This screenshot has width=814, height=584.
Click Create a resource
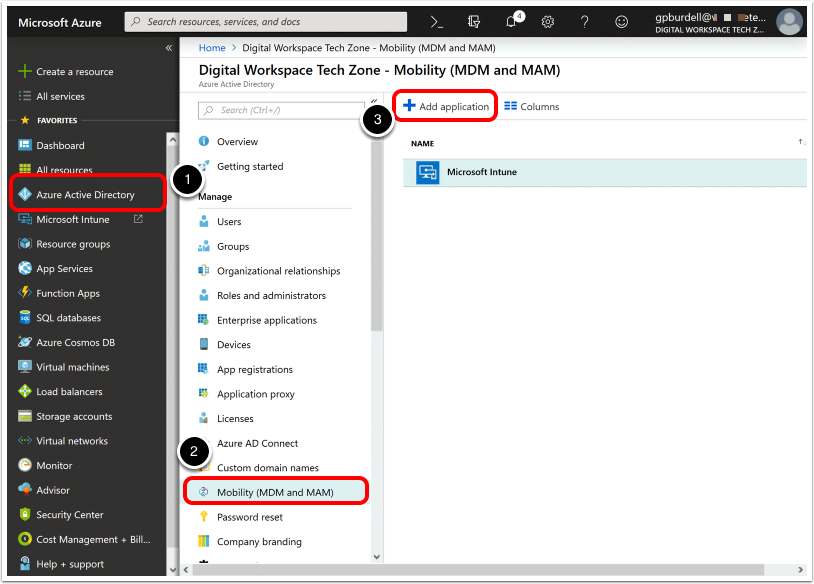coord(74,72)
